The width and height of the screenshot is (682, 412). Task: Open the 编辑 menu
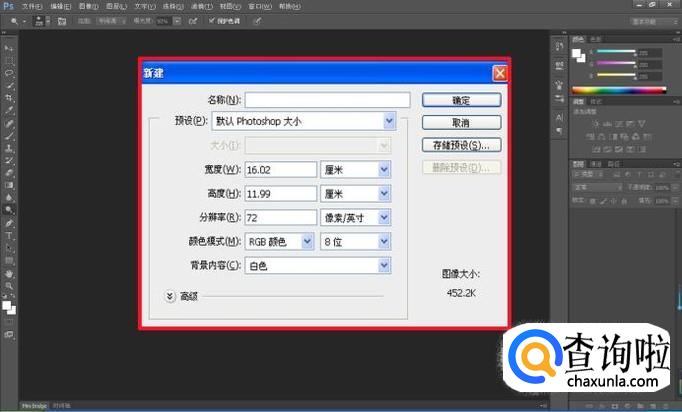[60, 7]
